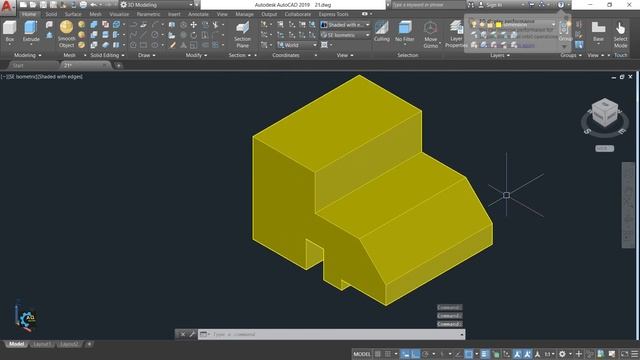Select the Extrude tool
This screenshot has width=640, height=360.
pos(31,31)
